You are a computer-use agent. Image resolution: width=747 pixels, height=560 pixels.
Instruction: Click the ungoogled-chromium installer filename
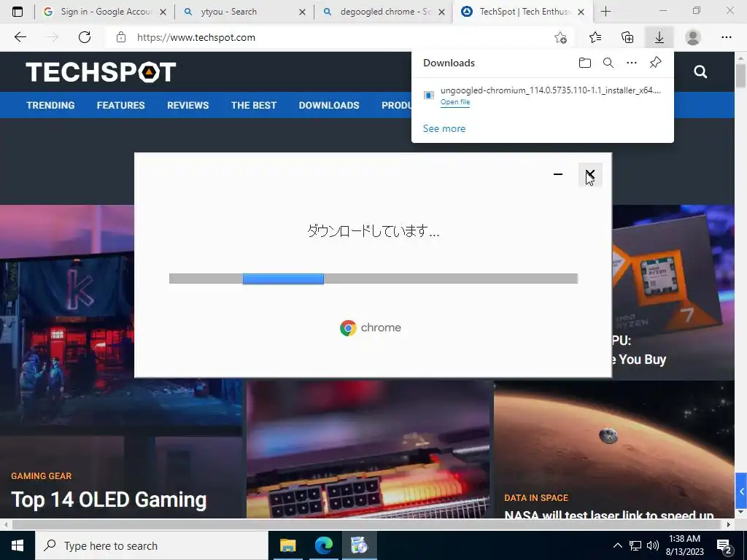pos(550,90)
